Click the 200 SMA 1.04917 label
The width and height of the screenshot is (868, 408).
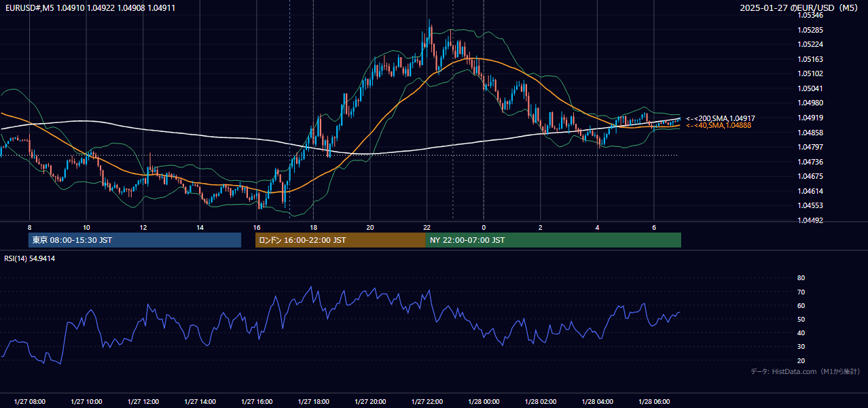(721, 118)
